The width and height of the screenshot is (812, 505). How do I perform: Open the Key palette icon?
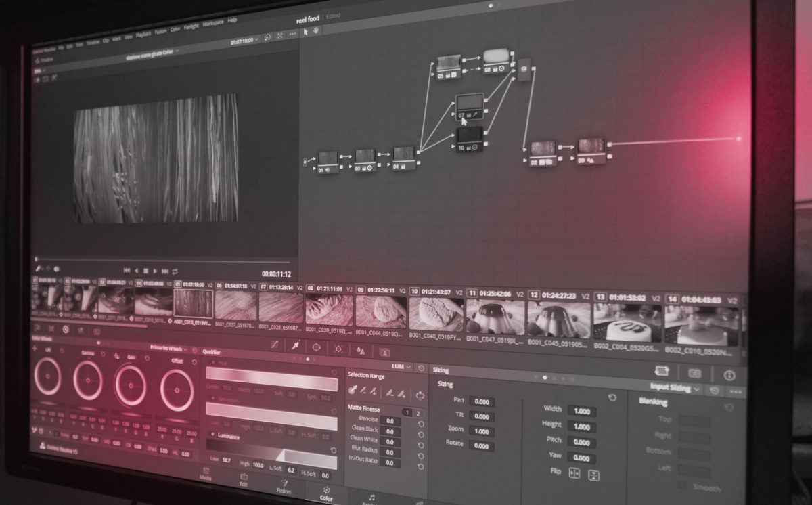(384, 352)
